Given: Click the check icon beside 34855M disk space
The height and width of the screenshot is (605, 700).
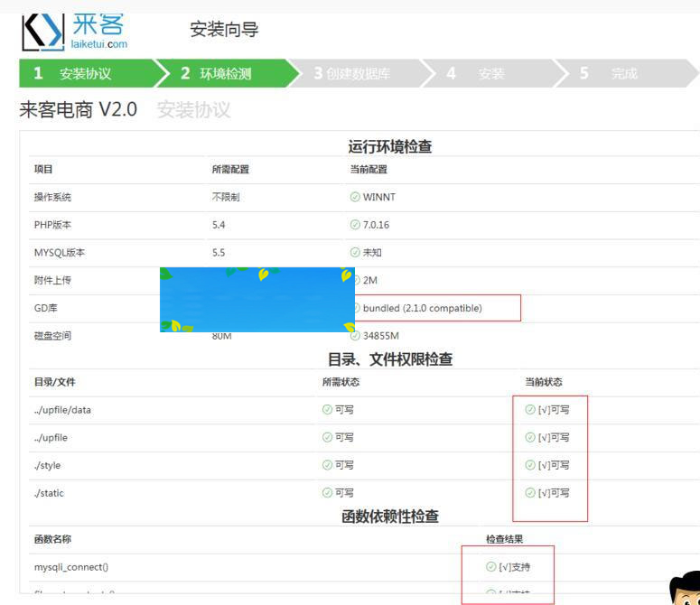Looking at the screenshot, I should click(355, 336).
